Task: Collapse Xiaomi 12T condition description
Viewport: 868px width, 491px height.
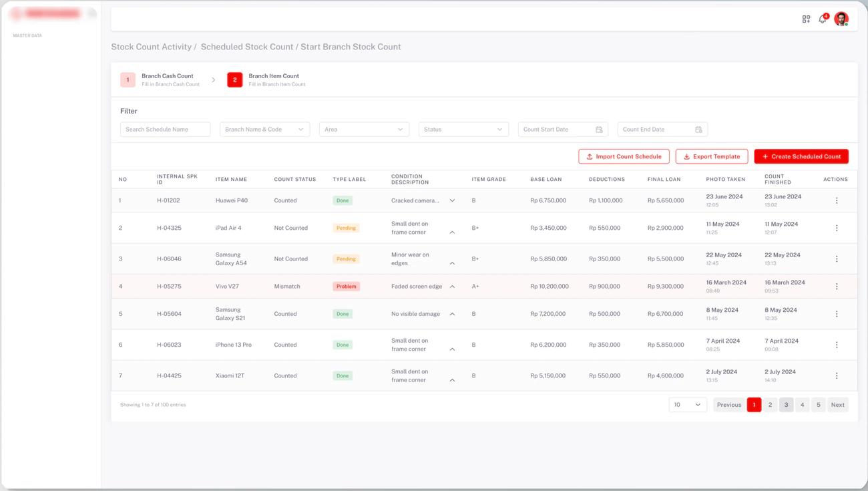Action: click(x=452, y=380)
